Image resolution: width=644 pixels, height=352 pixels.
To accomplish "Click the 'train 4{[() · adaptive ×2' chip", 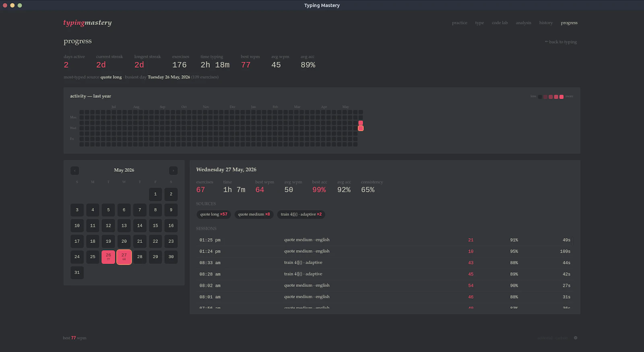I will coord(301,214).
